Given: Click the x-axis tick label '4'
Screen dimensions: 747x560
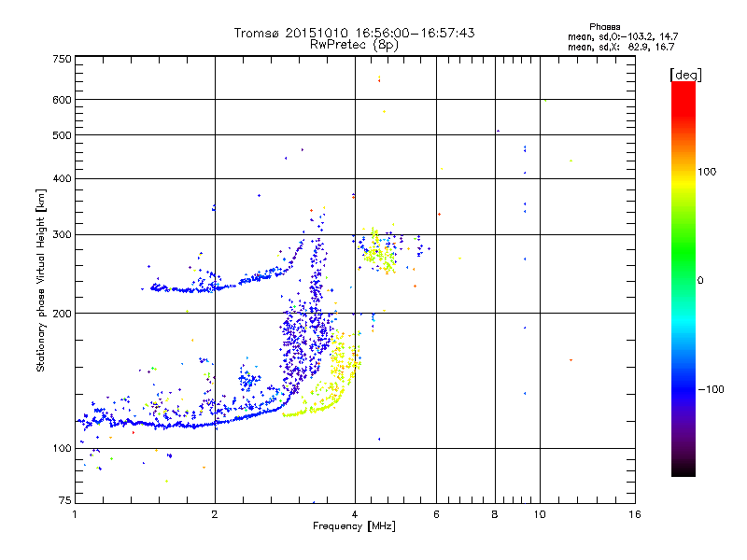Looking at the screenshot, I should pos(355,514).
